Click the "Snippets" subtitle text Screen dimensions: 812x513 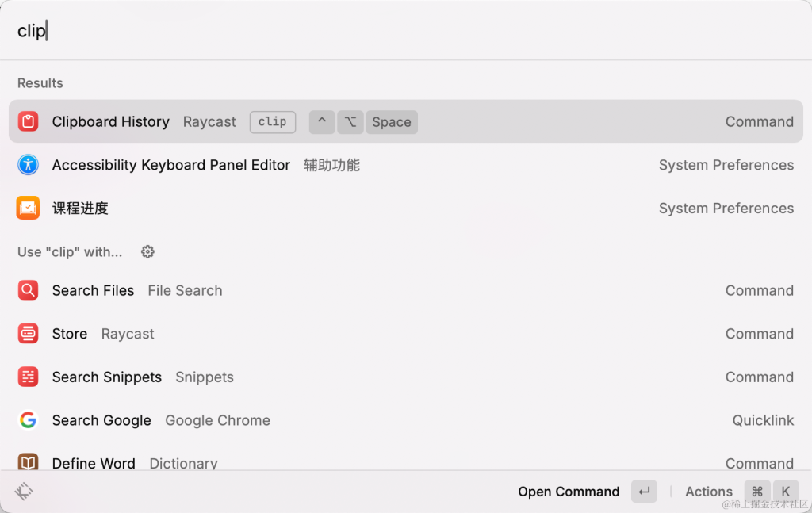205,377
